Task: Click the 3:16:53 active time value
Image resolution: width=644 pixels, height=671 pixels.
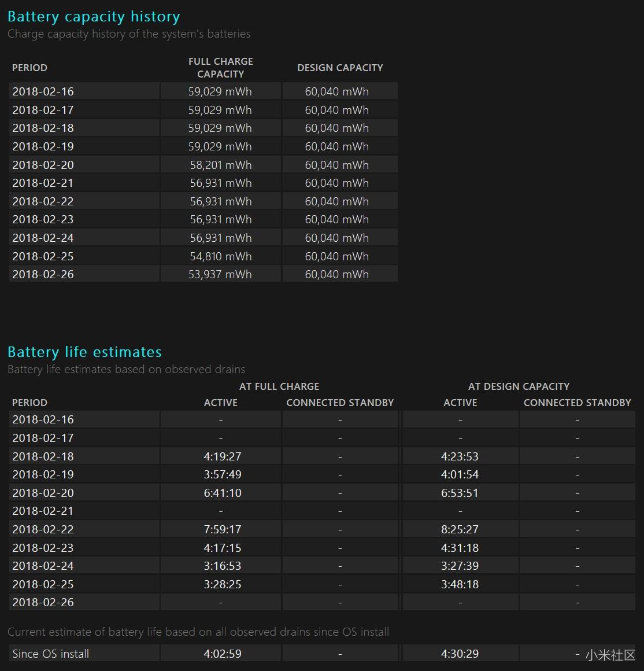Action: click(222, 566)
